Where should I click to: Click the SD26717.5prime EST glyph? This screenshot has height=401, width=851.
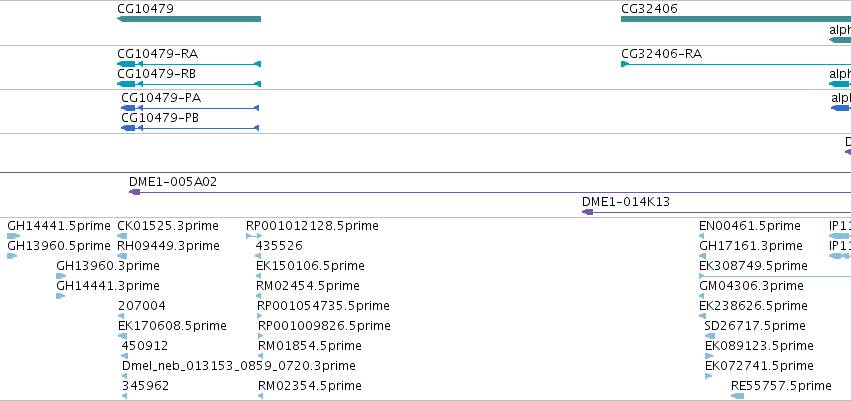709,336
